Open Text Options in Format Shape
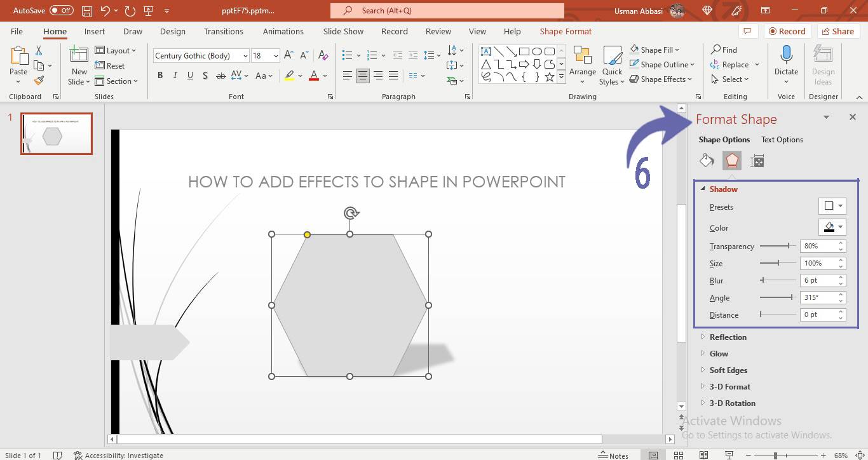The height and width of the screenshot is (460, 868). point(782,140)
